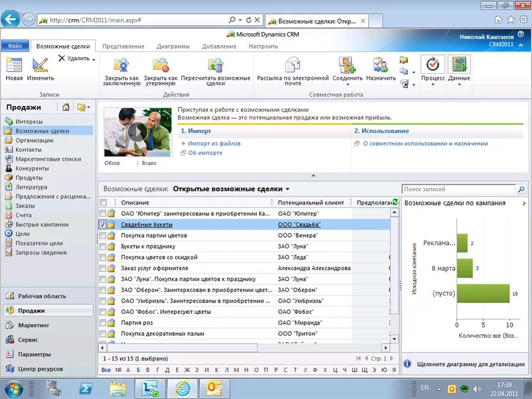This screenshot has width=532, height=399.
Task: Filter records by the letter А
Action: click(128, 370)
